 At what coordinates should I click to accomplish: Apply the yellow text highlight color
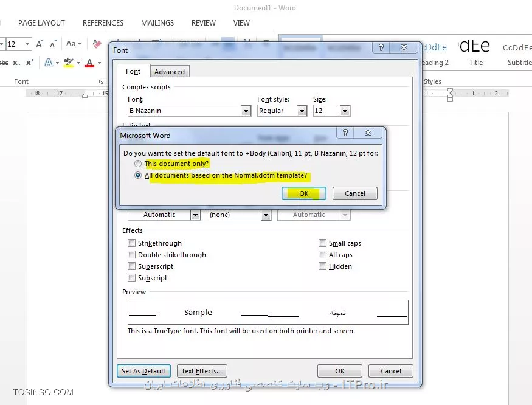pos(69,63)
